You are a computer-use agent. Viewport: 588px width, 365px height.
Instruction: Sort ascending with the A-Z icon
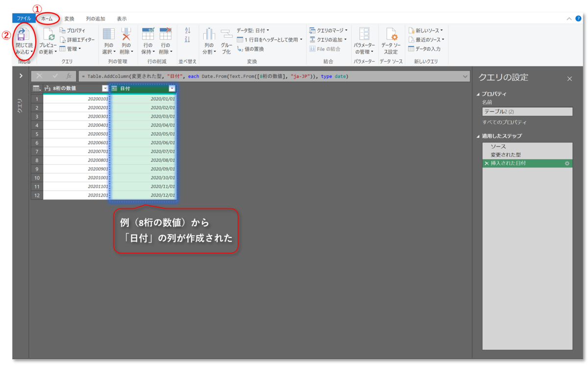(x=188, y=30)
